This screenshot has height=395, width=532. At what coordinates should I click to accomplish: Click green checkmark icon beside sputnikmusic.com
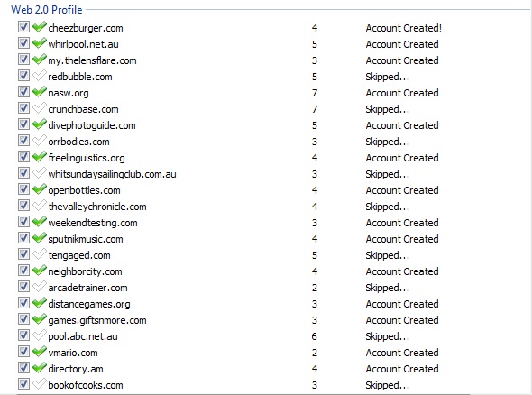(40, 238)
